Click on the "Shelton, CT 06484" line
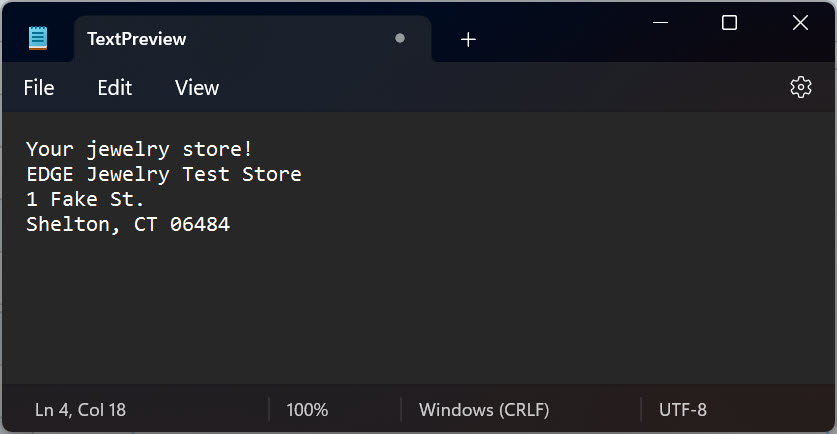This screenshot has width=837, height=434. 128,224
